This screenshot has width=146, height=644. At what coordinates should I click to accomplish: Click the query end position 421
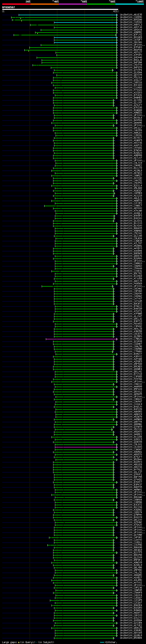point(115,11)
